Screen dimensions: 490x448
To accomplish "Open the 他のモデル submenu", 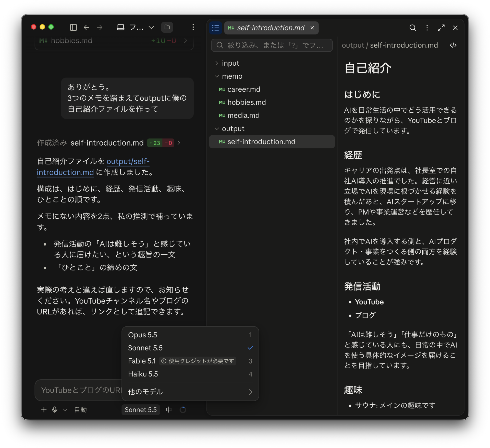I will [190, 392].
